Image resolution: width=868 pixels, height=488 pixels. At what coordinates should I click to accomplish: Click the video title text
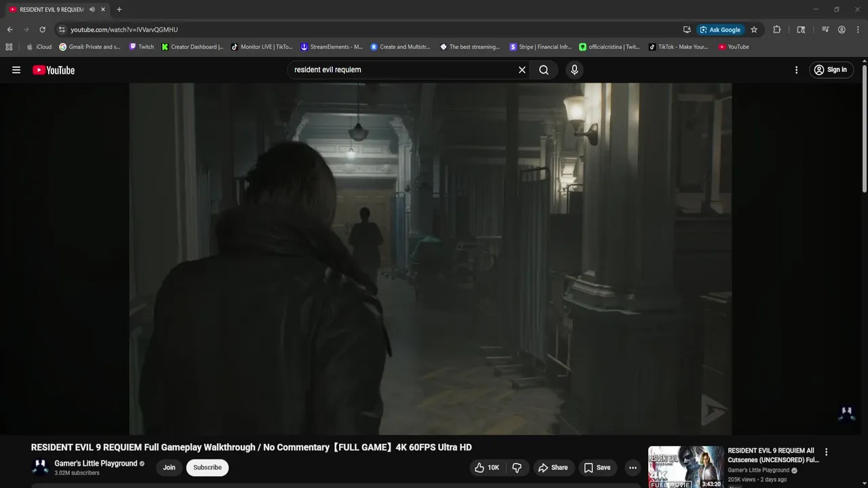click(x=251, y=447)
